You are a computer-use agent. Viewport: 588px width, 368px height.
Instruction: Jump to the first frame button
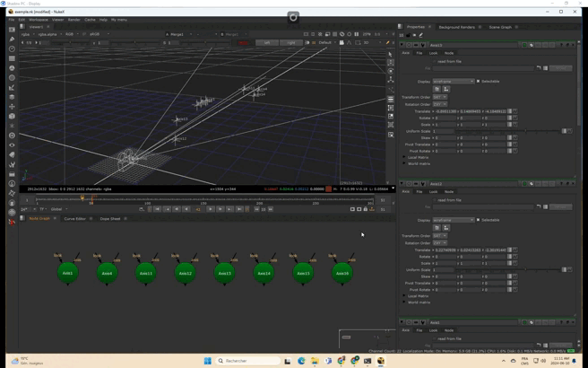tap(157, 209)
